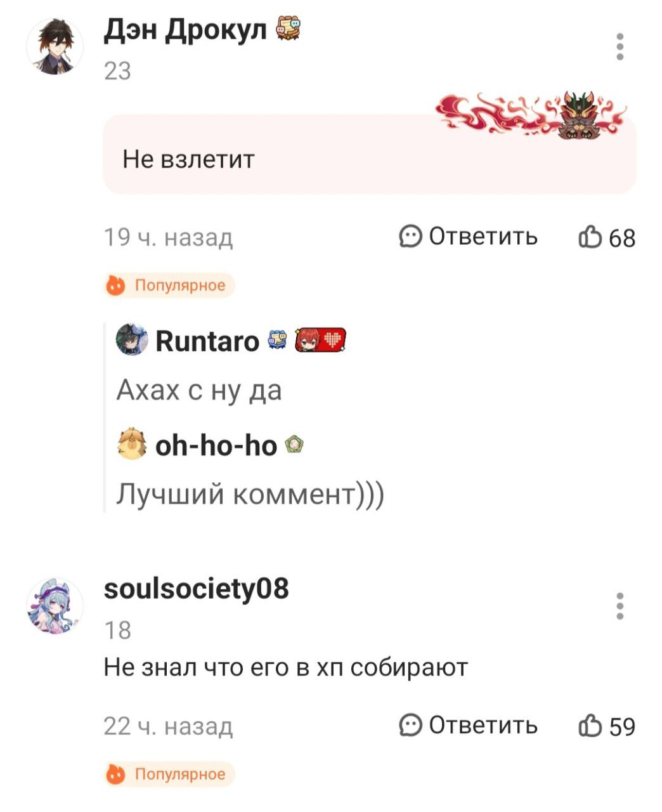Like the soulsociety08 comment with 59 likes
Viewport: 662px width, 812px height.
(606, 726)
